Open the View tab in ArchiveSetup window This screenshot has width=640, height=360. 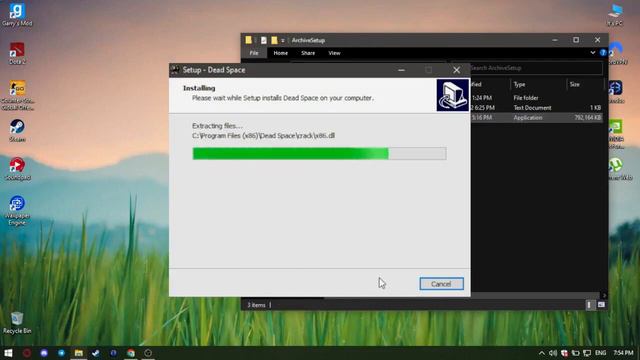[334, 53]
